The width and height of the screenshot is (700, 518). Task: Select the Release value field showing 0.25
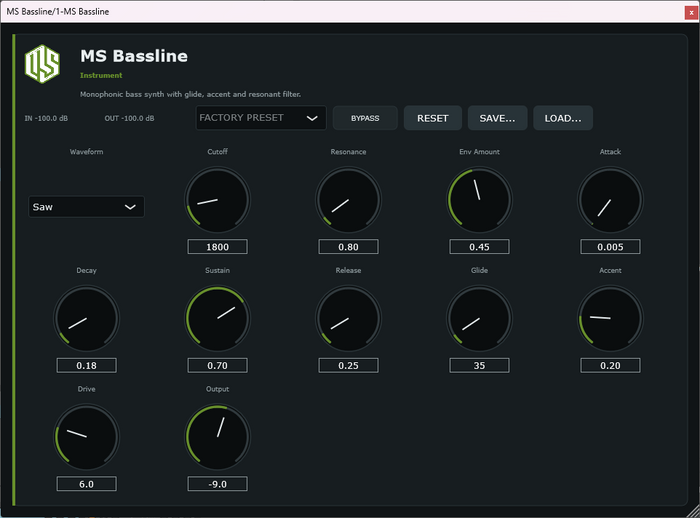[x=348, y=365]
